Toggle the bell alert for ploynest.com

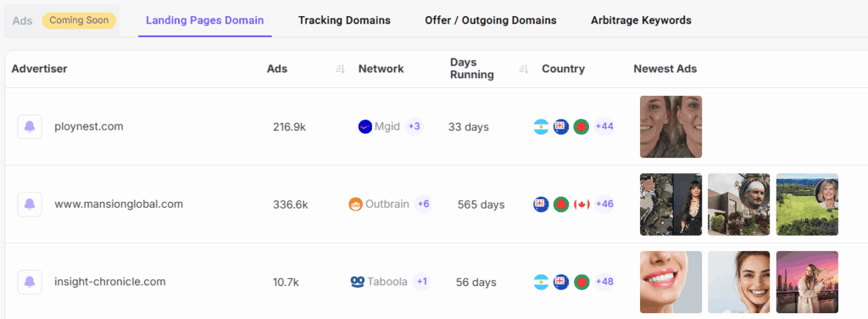[x=30, y=126]
